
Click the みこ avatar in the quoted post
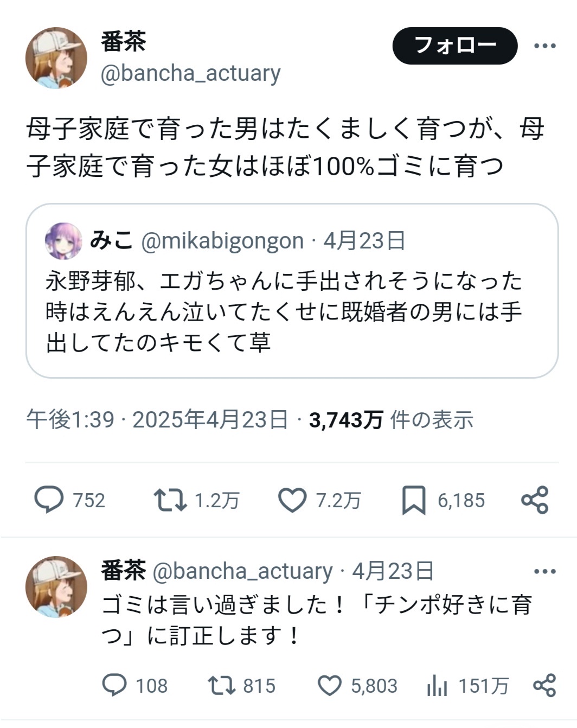click(x=63, y=241)
